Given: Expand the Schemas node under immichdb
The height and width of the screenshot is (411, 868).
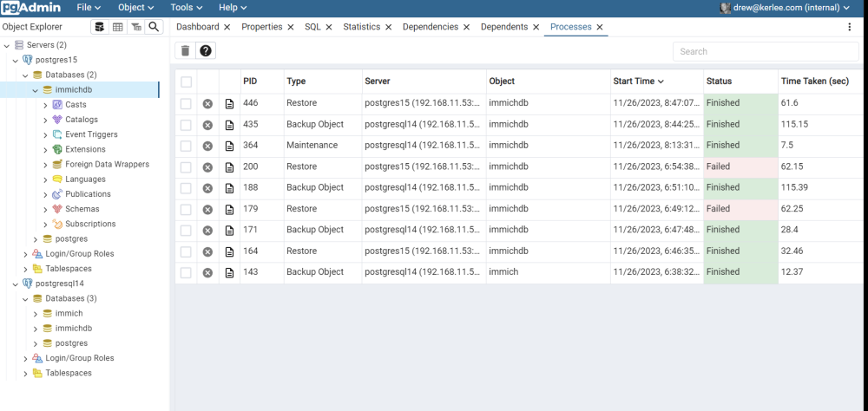Looking at the screenshot, I should [x=45, y=209].
